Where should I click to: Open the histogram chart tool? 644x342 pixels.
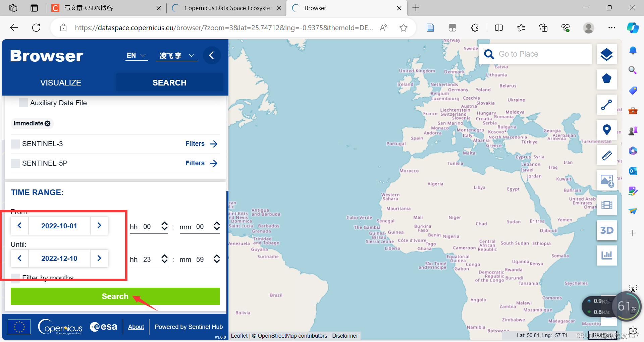coord(606,255)
